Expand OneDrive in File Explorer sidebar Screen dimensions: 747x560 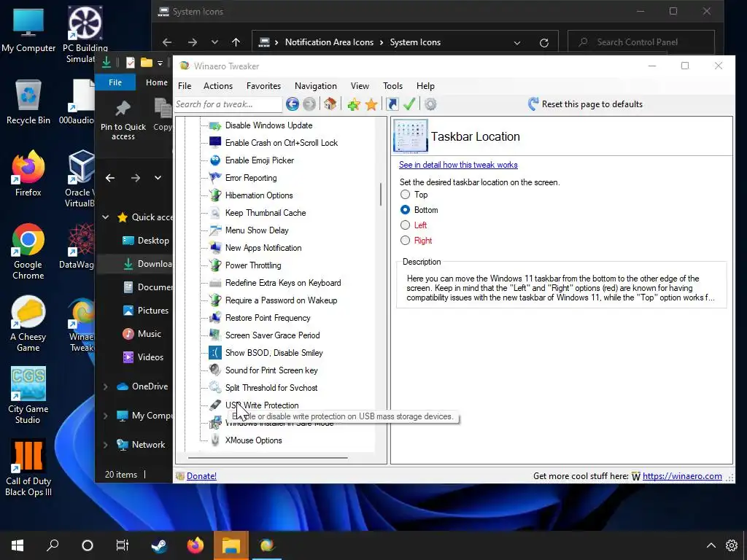[x=105, y=386]
